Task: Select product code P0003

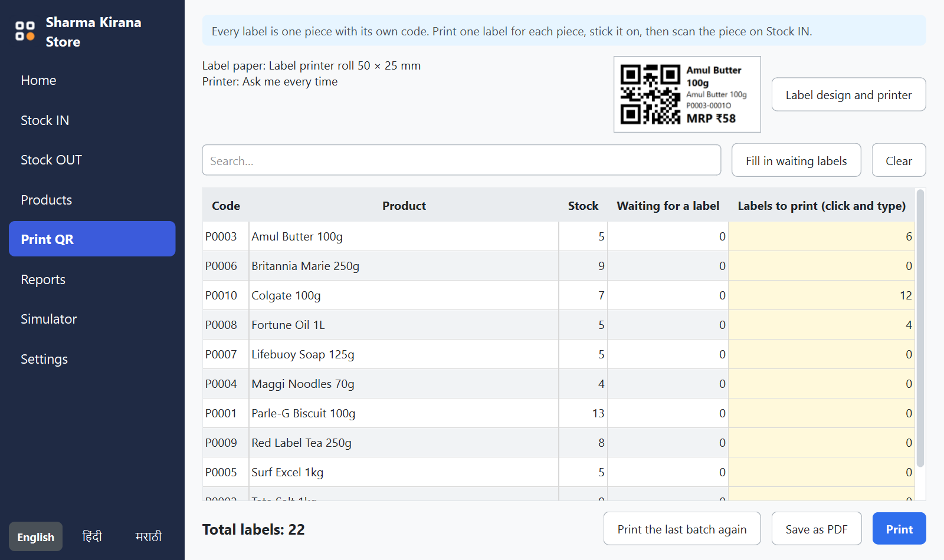Action: pyautogui.click(x=221, y=236)
